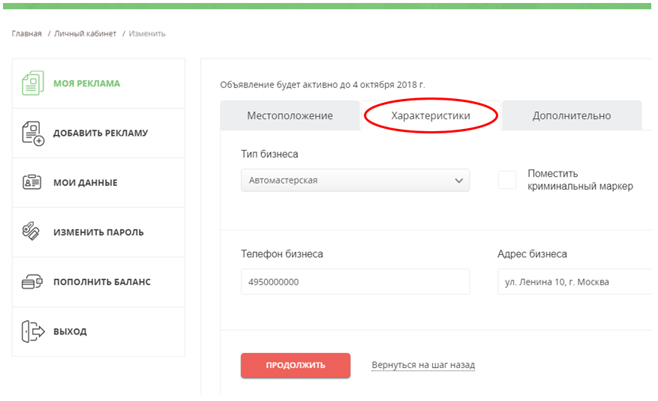The image size is (658, 401).
Task: Click the Change Password key icon
Action: click(32, 232)
